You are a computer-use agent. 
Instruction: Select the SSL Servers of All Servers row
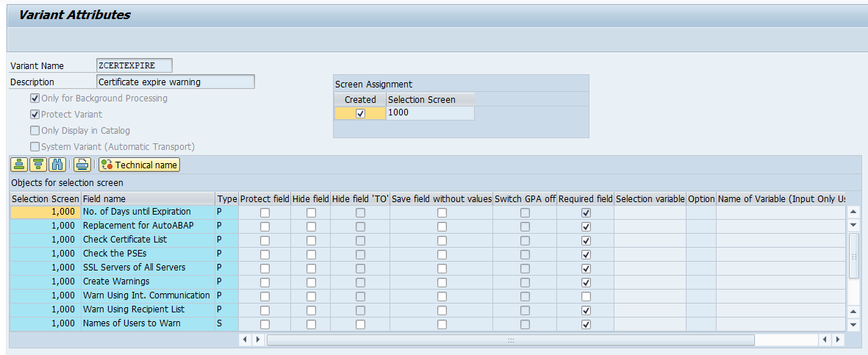44,268
